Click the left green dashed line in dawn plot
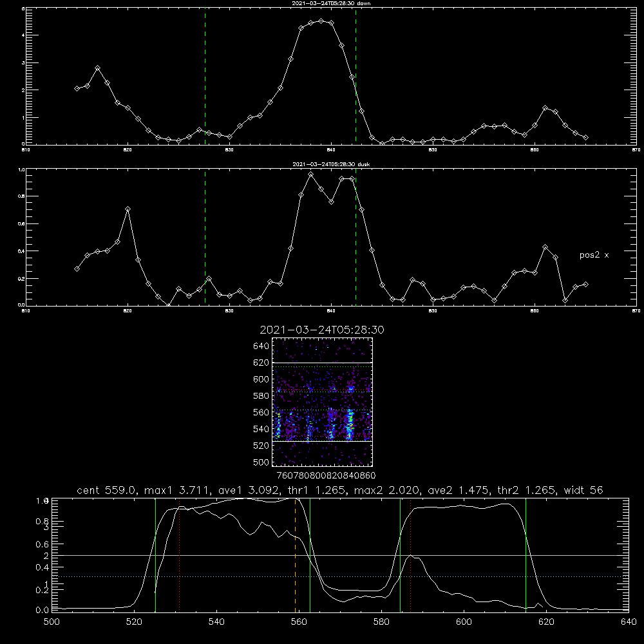Viewport: 644px width, 644px height. pos(205,76)
